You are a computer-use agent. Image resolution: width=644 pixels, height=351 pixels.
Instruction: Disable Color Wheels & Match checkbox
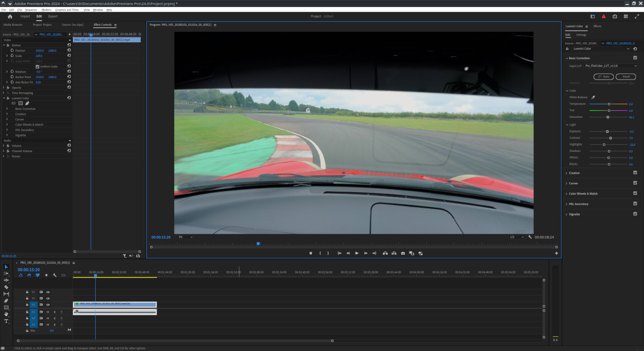pos(635,193)
